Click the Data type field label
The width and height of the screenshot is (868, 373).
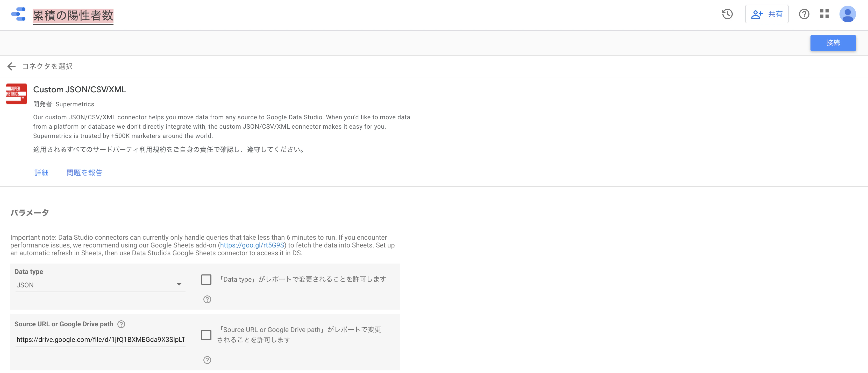[x=29, y=272]
